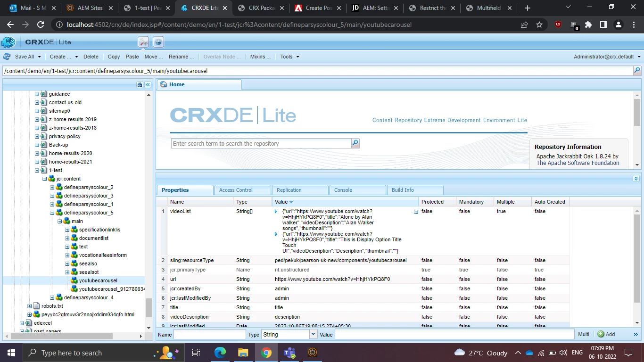The image size is (644, 362).
Task: Open the Build Info tab
Action: click(x=415, y=190)
